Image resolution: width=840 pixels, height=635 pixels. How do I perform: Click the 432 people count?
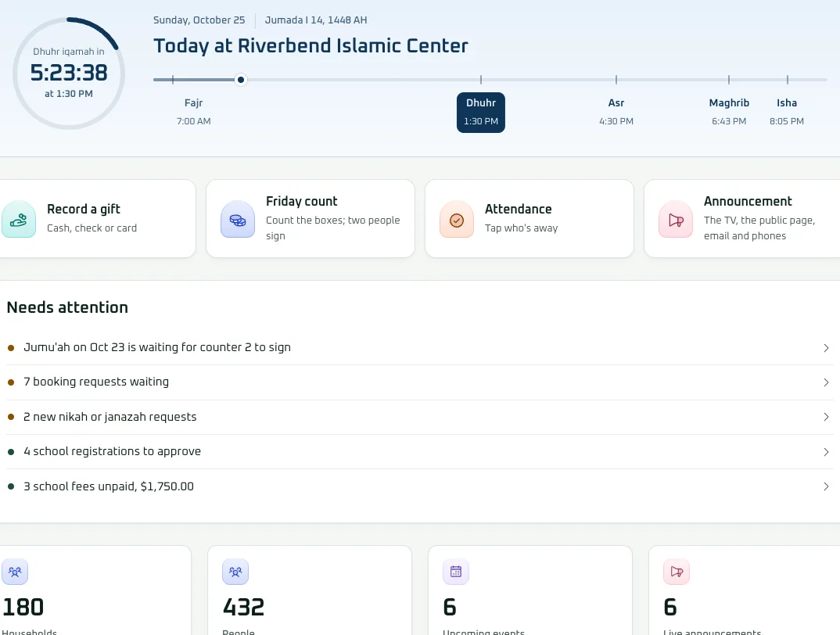244,607
